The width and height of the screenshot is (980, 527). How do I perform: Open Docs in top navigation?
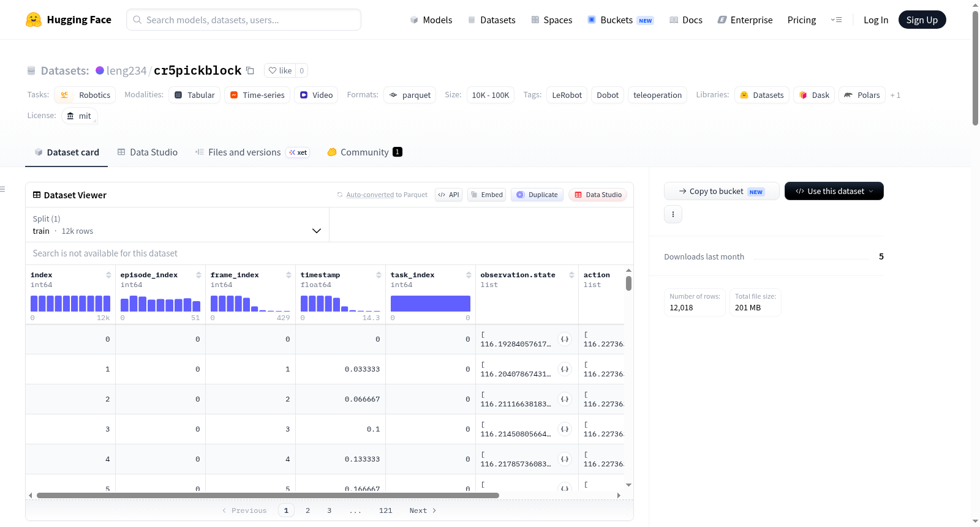click(x=686, y=20)
